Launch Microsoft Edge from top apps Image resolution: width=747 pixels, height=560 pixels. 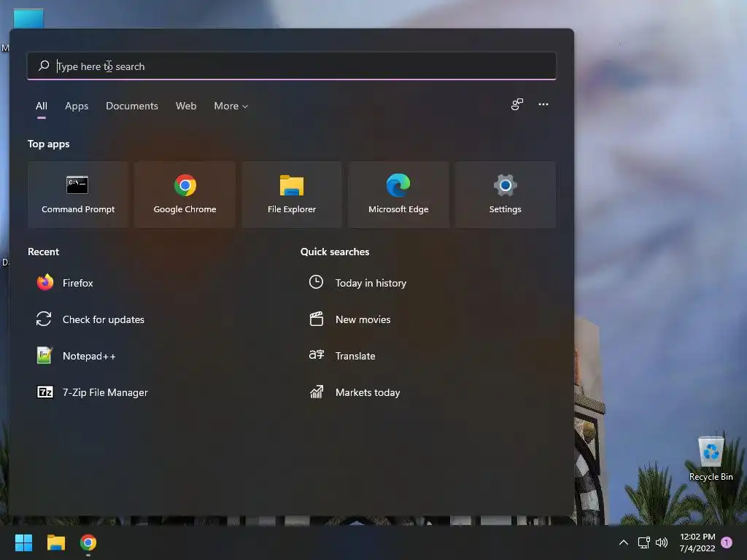(398, 194)
